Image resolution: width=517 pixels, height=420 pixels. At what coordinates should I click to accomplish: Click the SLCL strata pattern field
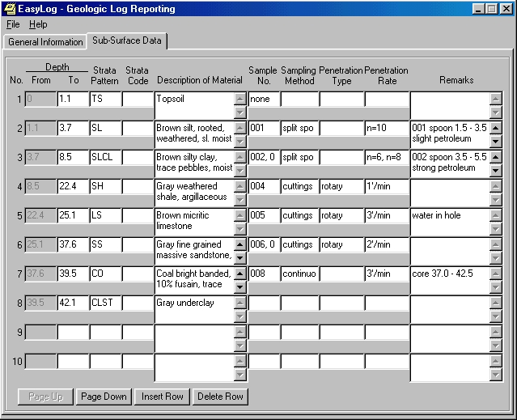pos(105,157)
